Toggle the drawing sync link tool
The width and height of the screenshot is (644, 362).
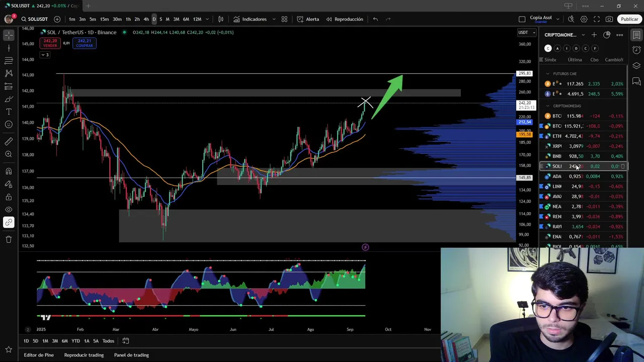click(9, 222)
